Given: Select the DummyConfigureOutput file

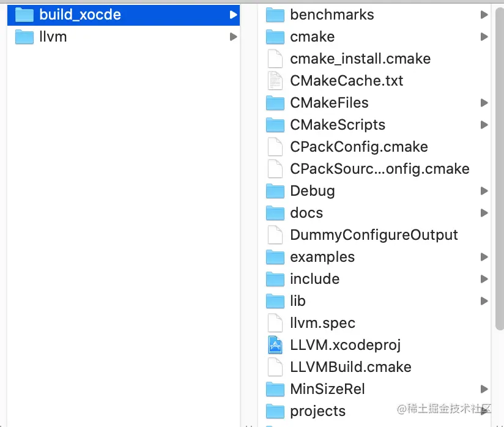Looking at the screenshot, I should click(x=374, y=235).
